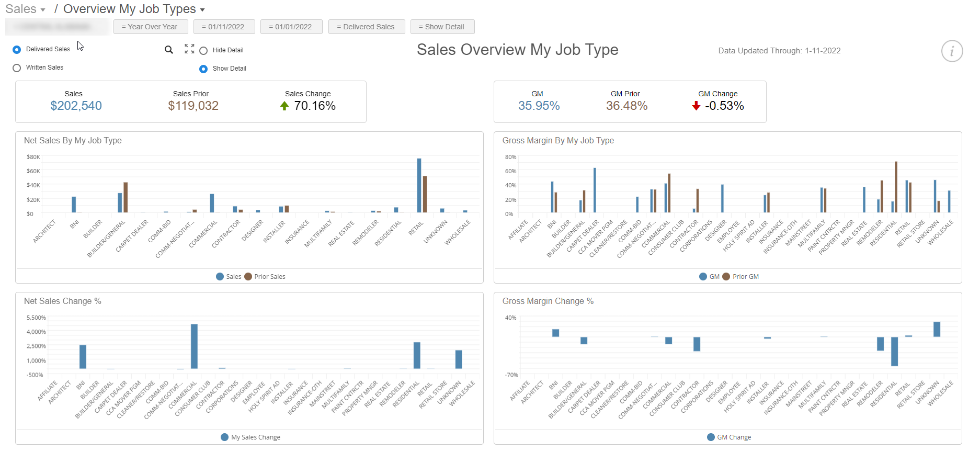
Task: Click the 36.48% GM Prior value
Action: click(x=627, y=106)
